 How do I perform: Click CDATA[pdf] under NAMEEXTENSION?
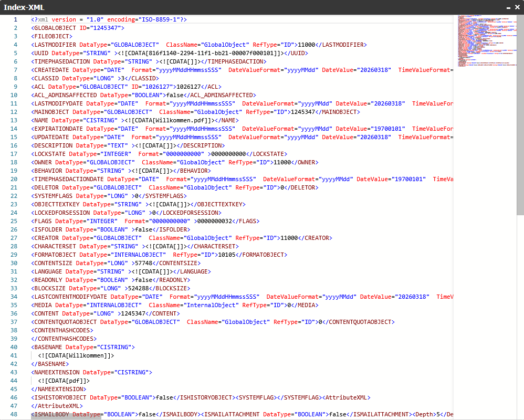(x=64, y=381)
